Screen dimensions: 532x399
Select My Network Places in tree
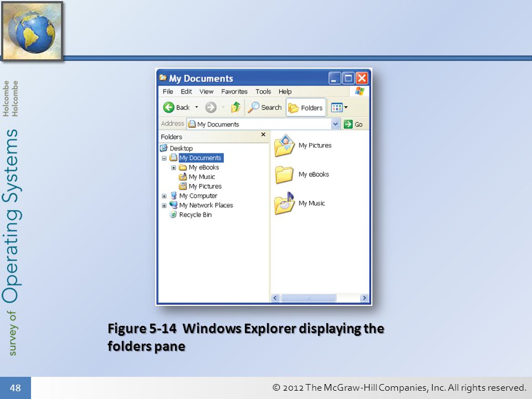pos(206,205)
